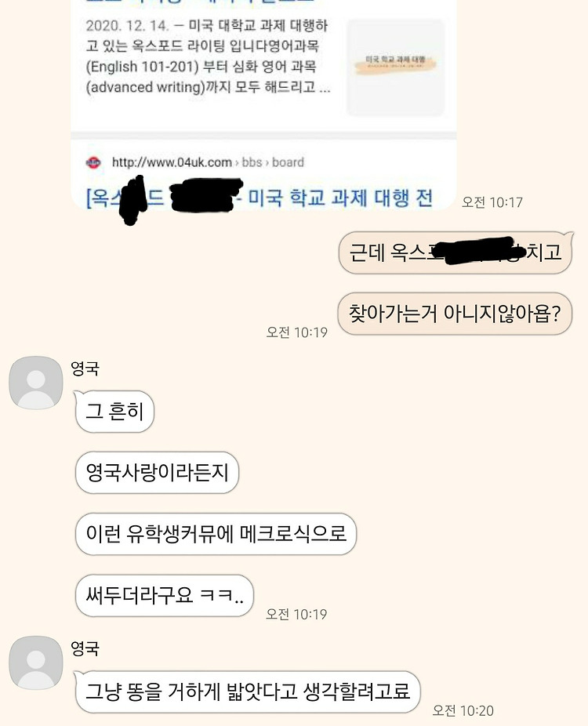Select the 써두더라구요 ㅋㅋ.. message
This screenshot has height=726, width=588.
coord(165,595)
